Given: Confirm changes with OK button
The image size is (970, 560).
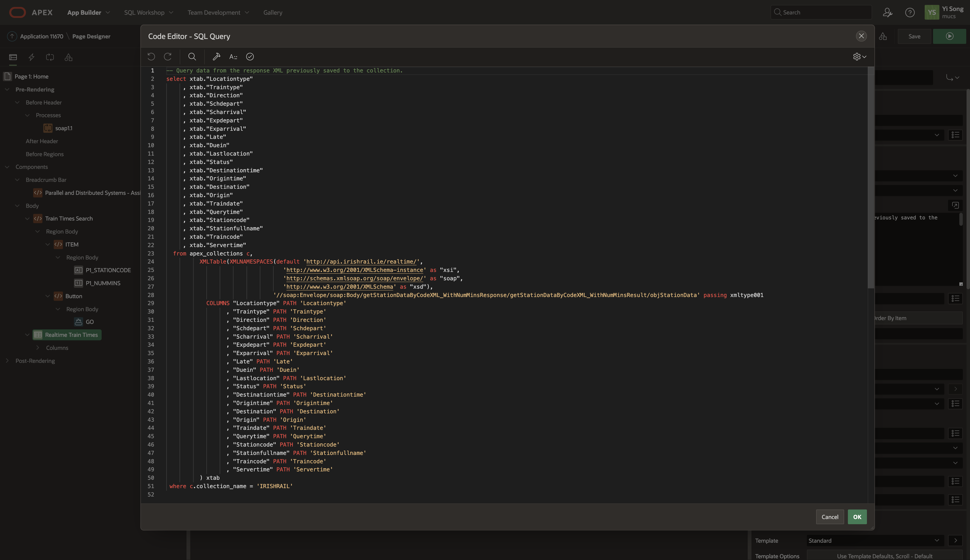Looking at the screenshot, I should click(x=857, y=516).
